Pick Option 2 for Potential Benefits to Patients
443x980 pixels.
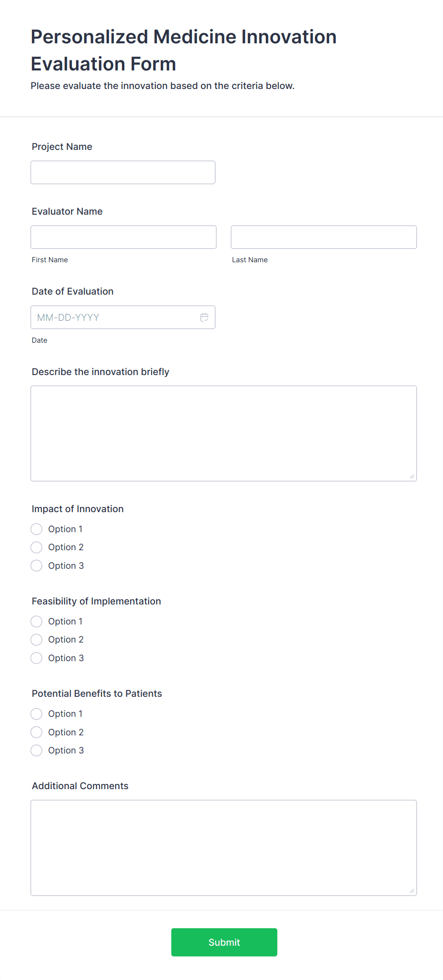tap(37, 733)
